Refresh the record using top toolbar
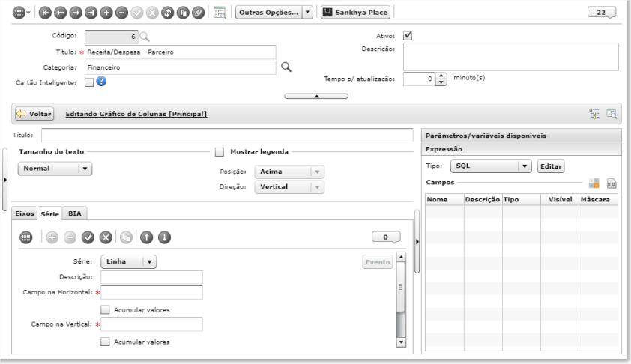Image resolution: width=631 pixels, height=364 pixels. [x=167, y=13]
